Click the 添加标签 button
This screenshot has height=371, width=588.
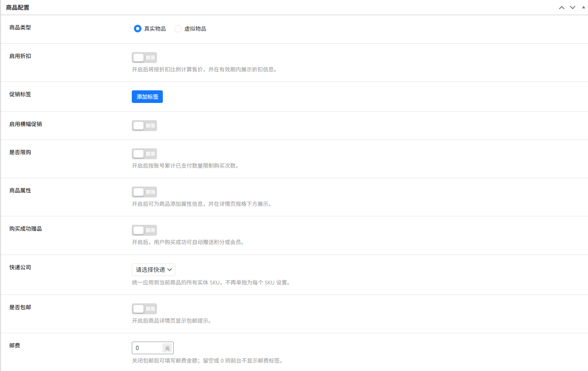point(147,97)
